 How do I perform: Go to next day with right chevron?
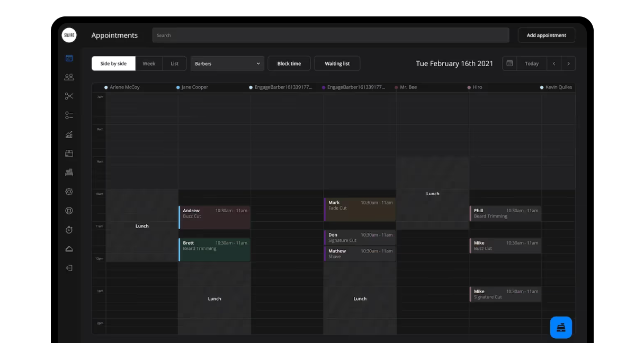point(568,64)
